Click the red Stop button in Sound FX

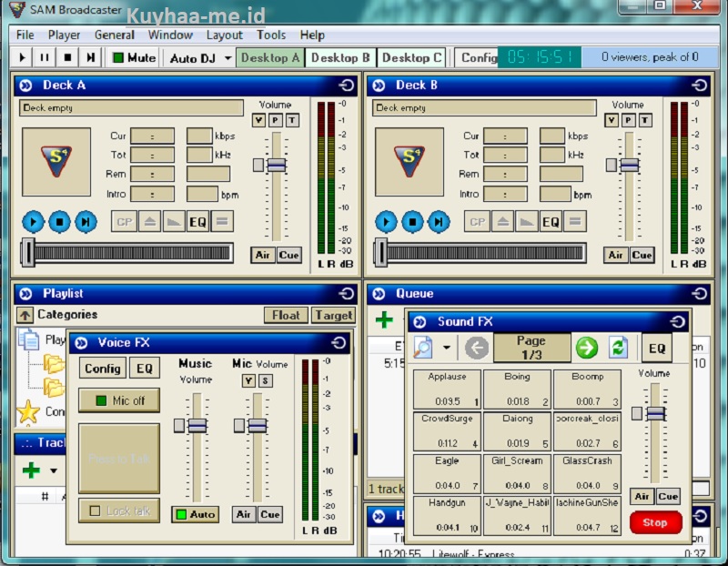[655, 522]
